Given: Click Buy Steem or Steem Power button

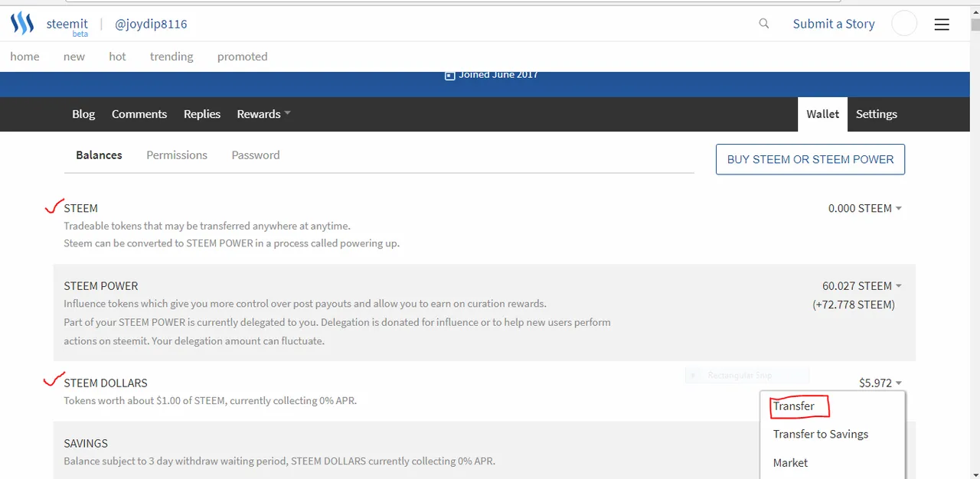Looking at the screenshot, I should (x=810, y=159).
